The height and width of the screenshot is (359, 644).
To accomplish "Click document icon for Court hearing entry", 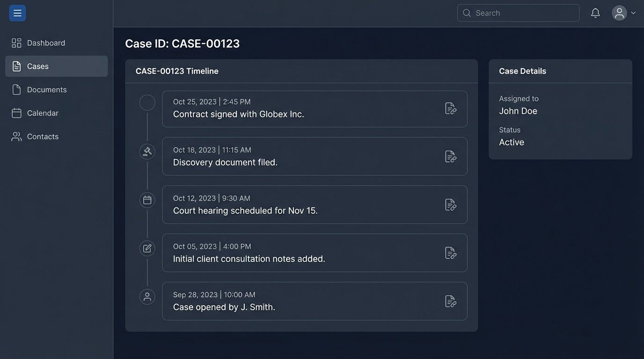I will (450, 205).
